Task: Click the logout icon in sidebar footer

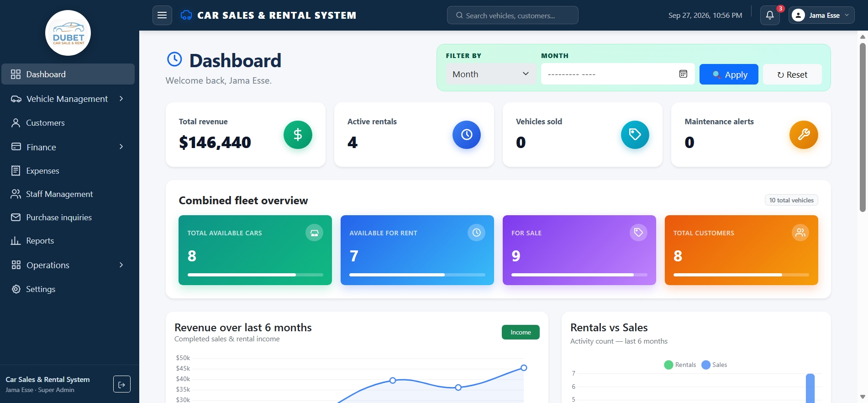Action: pyautogui.click(x=122, y=384)
